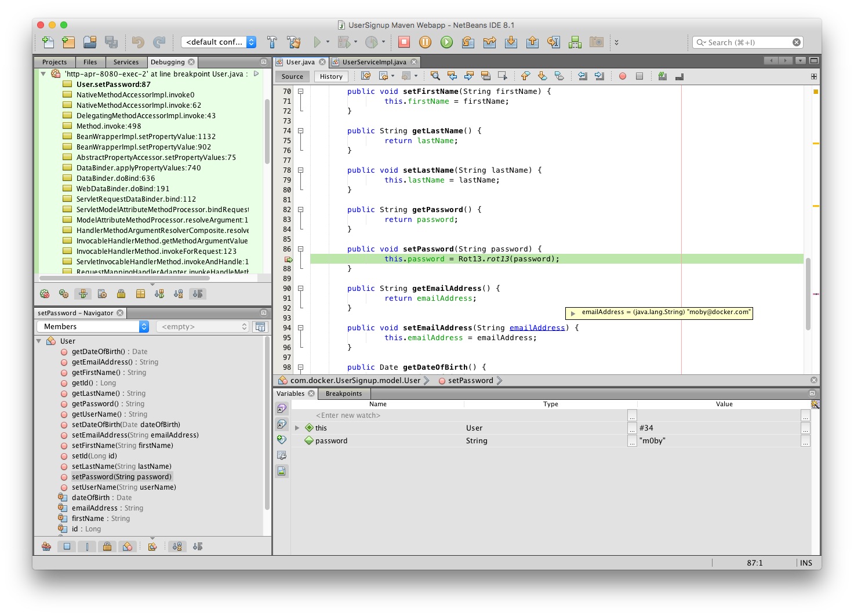854x616 pixels.
Task: Open the Members dropdown in Navigator
Action: [x=93, y=327]
